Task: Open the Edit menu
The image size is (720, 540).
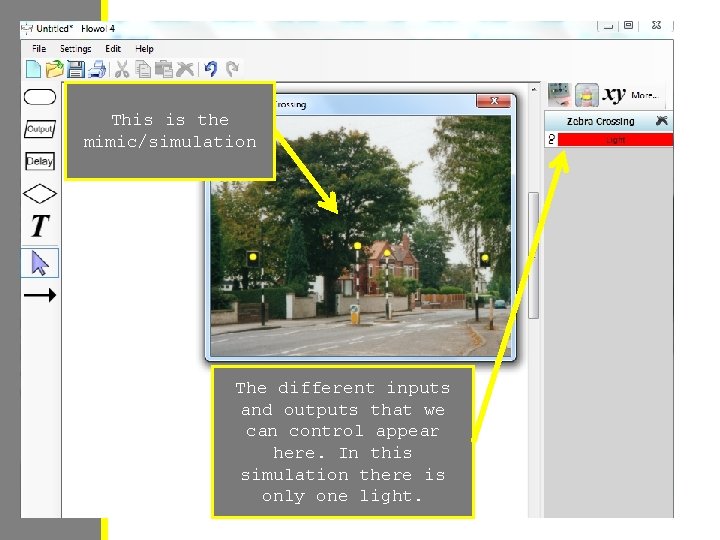Action: (x=113, y=49)
